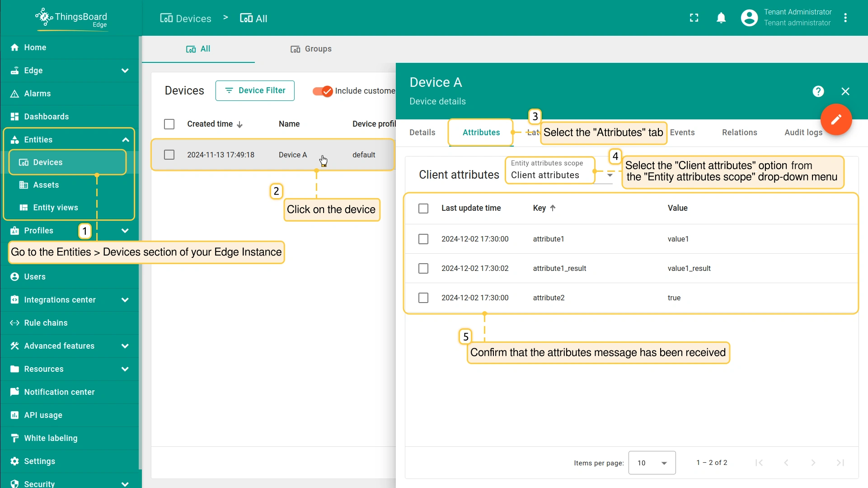Click the Tenant Administrator profile avatar
868x488 pixels.
(749, 18)
